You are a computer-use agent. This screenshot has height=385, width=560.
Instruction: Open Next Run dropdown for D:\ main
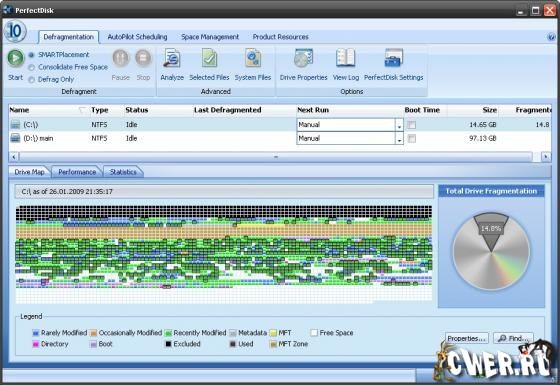(399, 139)
